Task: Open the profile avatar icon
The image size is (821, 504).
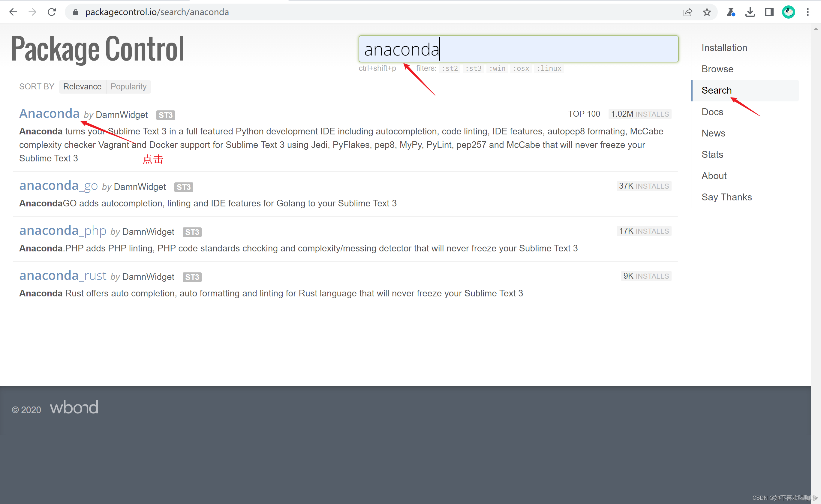Action: pyautogui.click(x=788, y=12)
